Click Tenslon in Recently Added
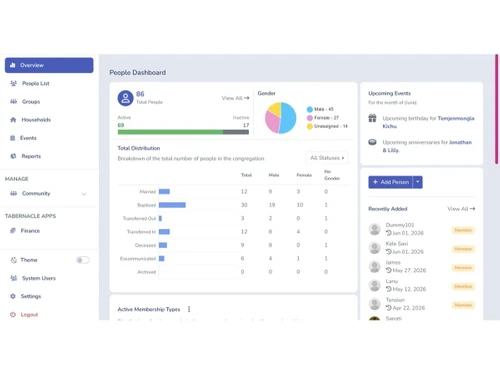Image resolution: width=500 pixels, height=375 pixels. point(395,300)
